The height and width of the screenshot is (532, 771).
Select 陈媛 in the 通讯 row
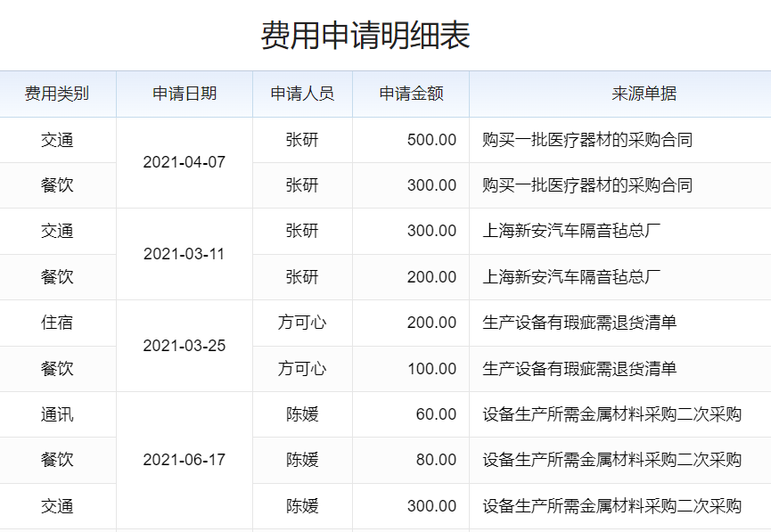tap(302, 414)
